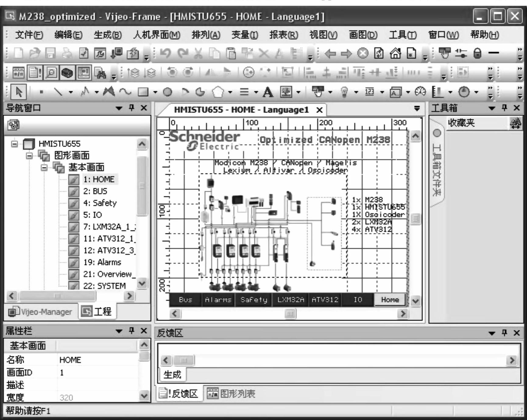Screen dimensions: 527x420
Task: Click the Safety button on the canvas
Action: [254, 300]
